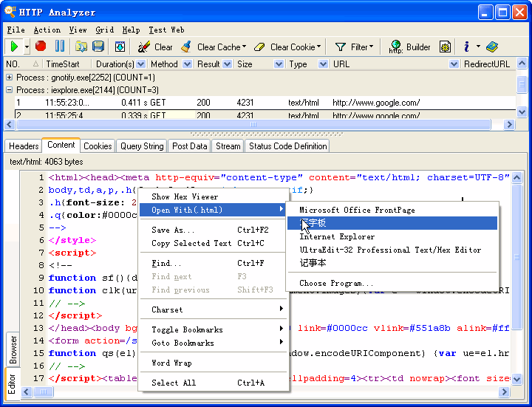Switch to the vertical Browser tab
532x407 pixels.
(x=13, y=350)
